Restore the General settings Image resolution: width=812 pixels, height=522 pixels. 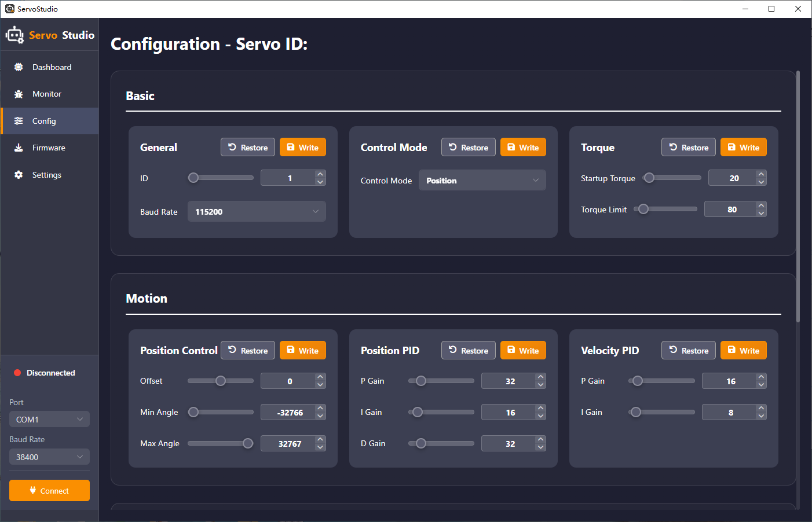(248, 147)
